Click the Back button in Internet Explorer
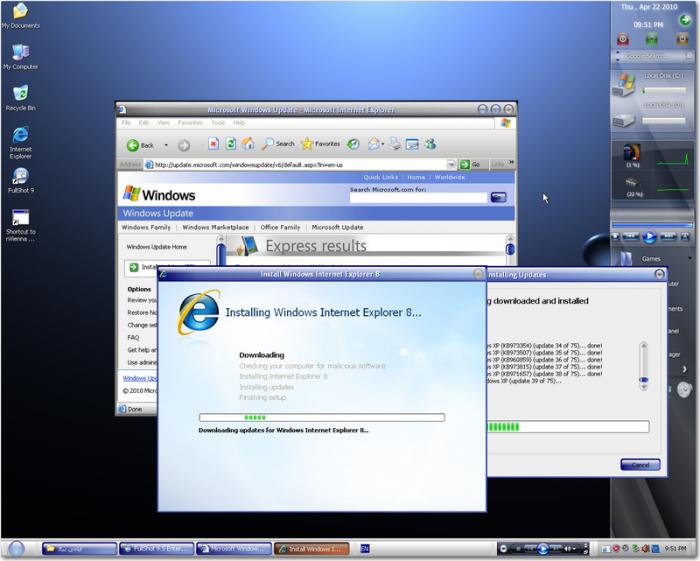 [x=139, y=145]
